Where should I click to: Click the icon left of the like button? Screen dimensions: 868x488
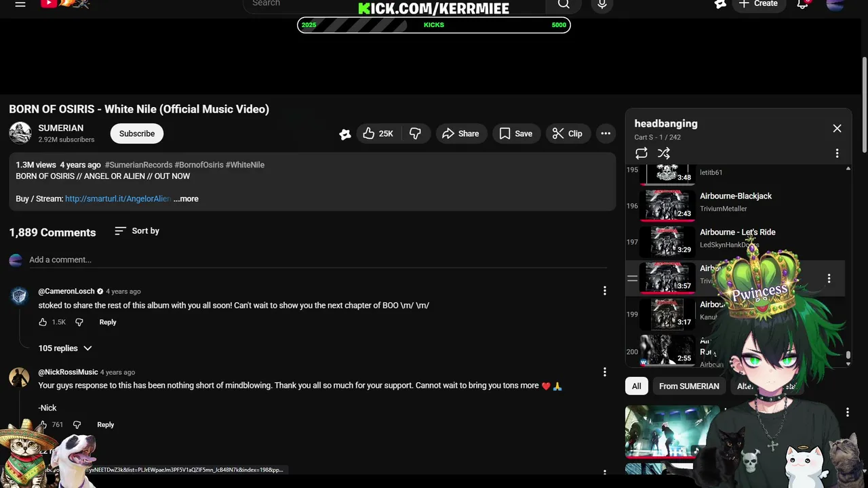tap(345, 134)
